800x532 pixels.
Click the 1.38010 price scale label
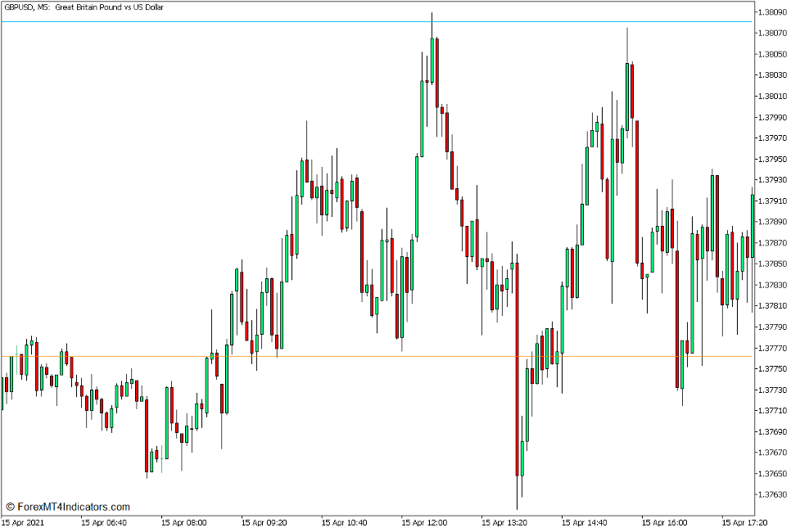coord(774,96)
